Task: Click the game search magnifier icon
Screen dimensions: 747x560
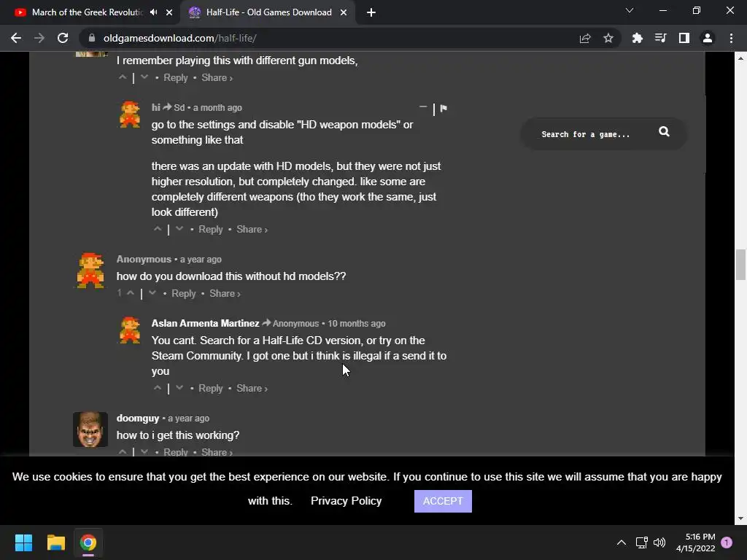Action: tap(664, 131)
